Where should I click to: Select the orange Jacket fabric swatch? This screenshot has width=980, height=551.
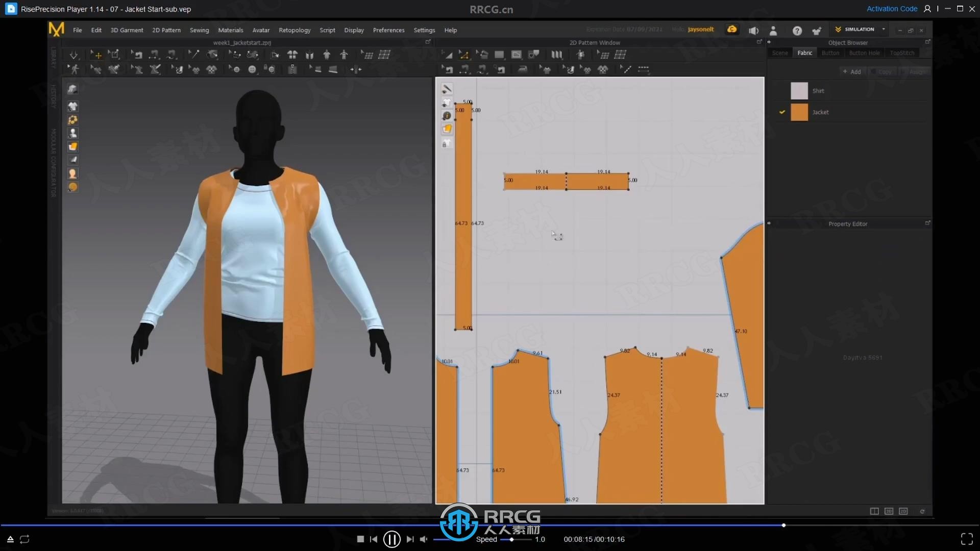tap(799, 112)
